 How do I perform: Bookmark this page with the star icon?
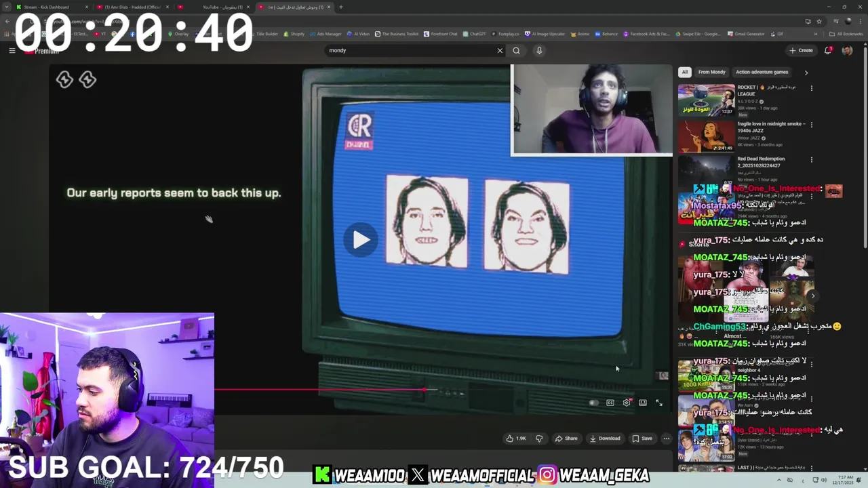click(x=819, y=21)
